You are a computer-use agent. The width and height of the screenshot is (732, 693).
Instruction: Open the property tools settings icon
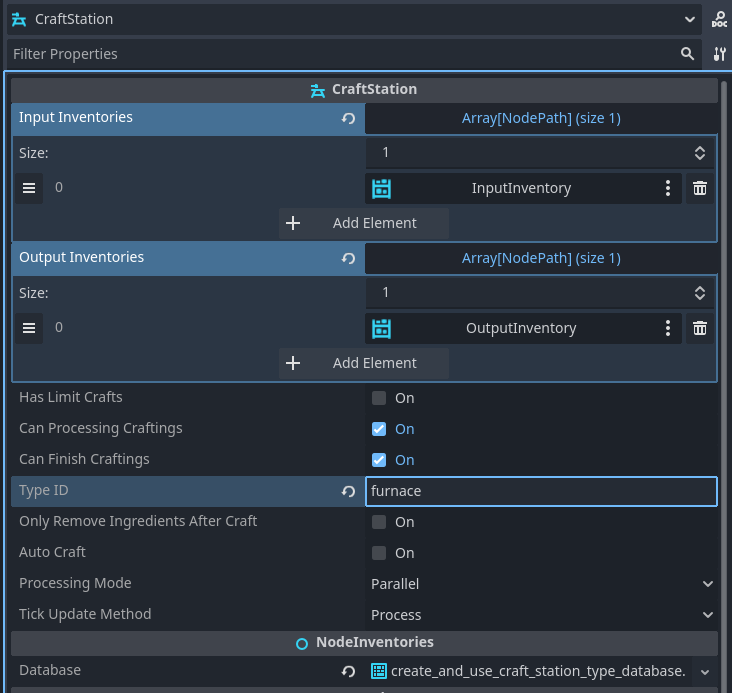click(719, 54)
